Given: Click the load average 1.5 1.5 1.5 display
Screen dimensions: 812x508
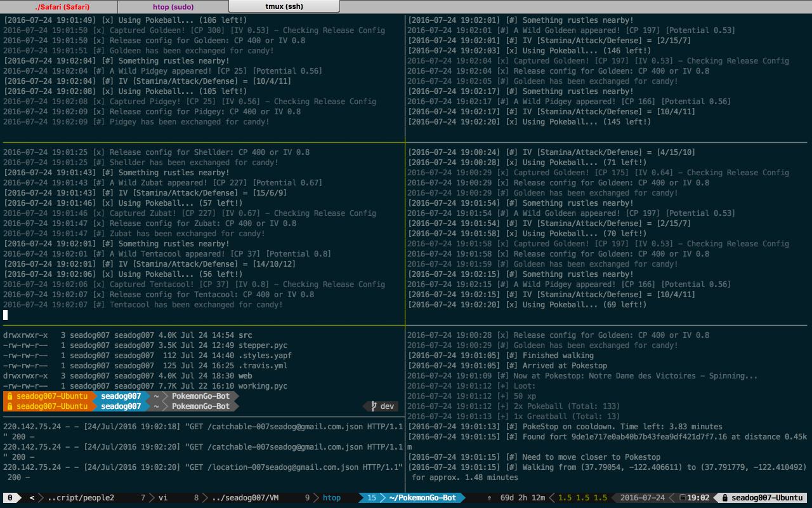Looking at the screenshot, I should [582, 498].
